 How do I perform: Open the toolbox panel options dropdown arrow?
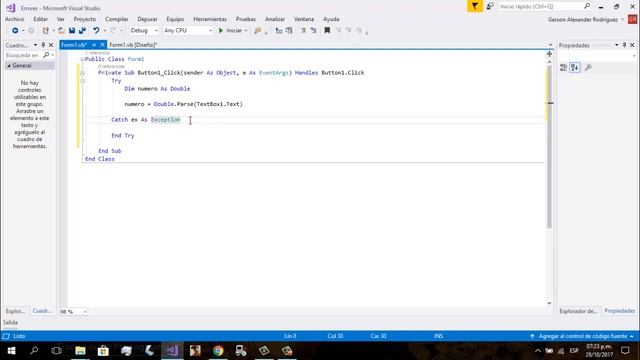35,45
